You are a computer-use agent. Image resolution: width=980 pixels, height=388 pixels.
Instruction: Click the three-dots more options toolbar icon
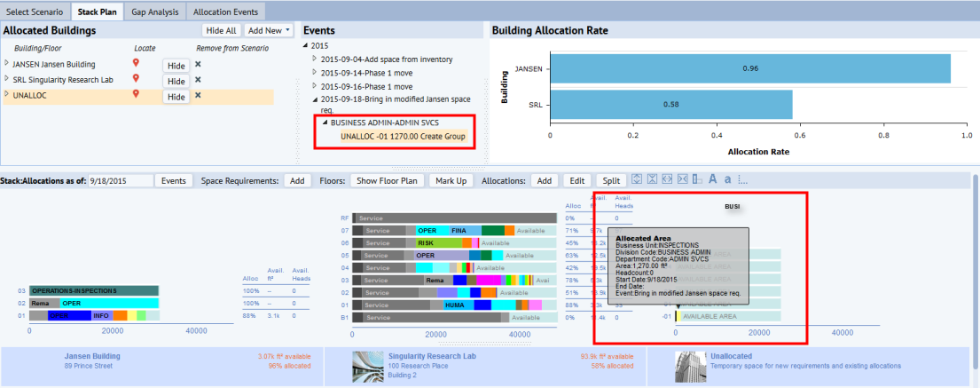pos(742,179)
